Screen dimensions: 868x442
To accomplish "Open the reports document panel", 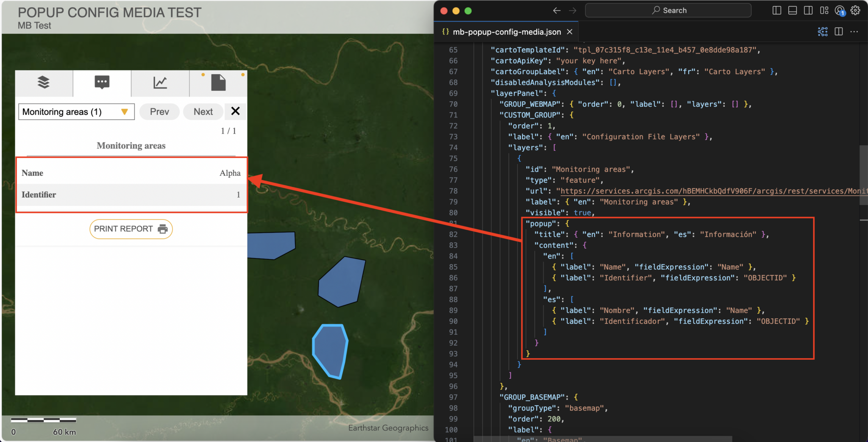I will (218, 83).
